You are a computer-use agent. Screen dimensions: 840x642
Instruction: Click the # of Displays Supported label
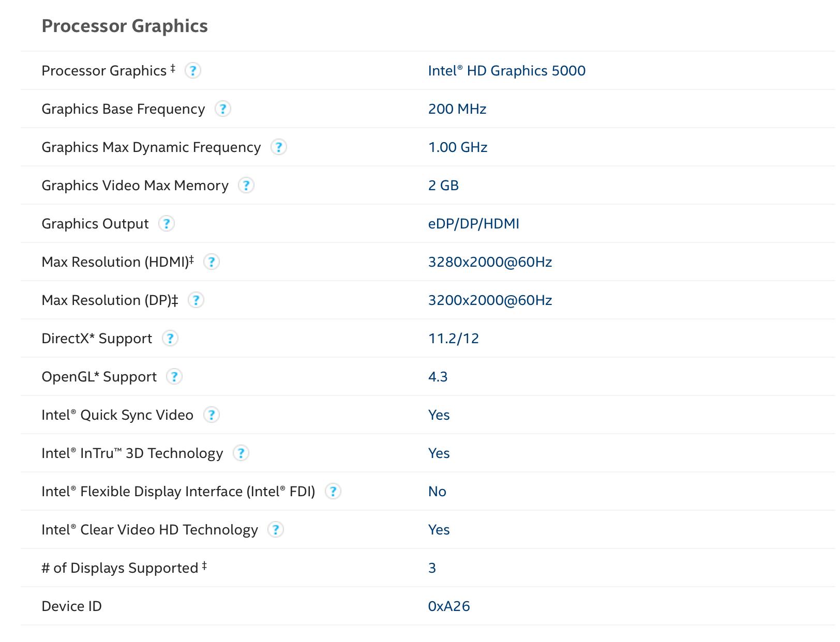[x=120, y=568]
